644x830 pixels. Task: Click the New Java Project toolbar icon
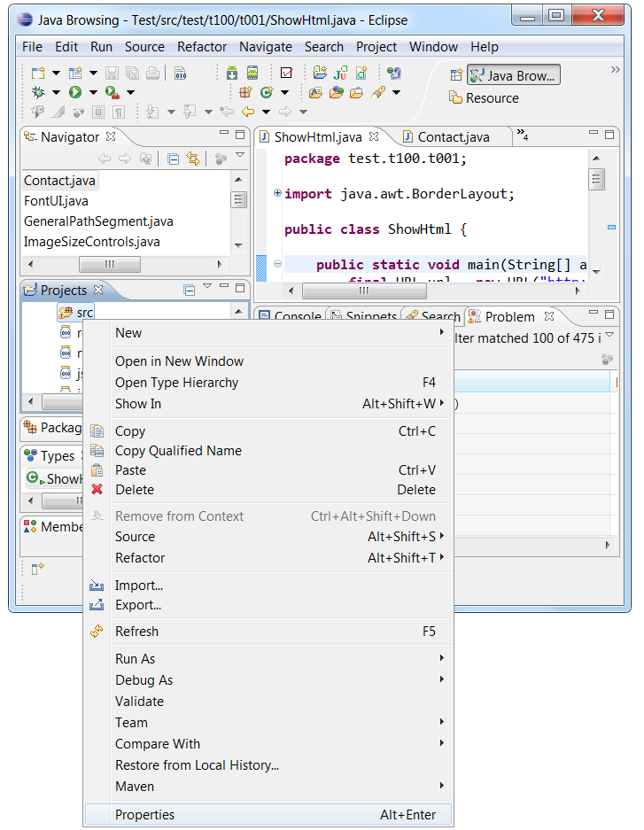click(x=320, y=73)
